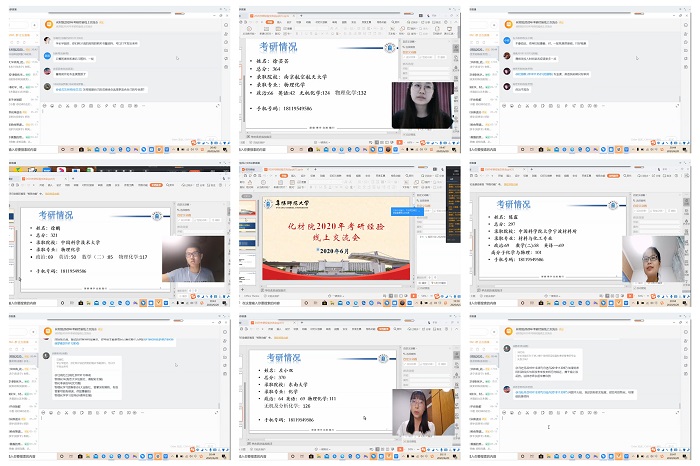
Task: Select the highlighted 开始 ribbon tab in center window
Action: click(283, 174)
